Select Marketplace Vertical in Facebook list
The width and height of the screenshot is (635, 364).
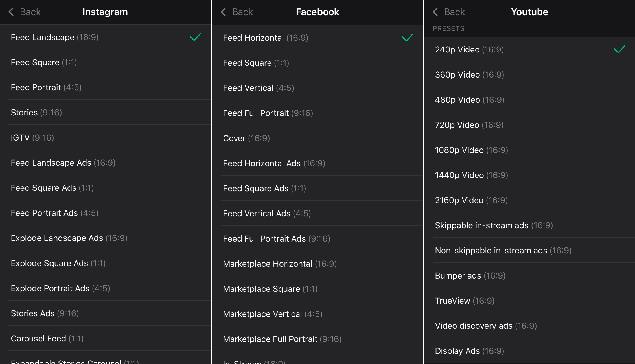[x=273, y=314]
